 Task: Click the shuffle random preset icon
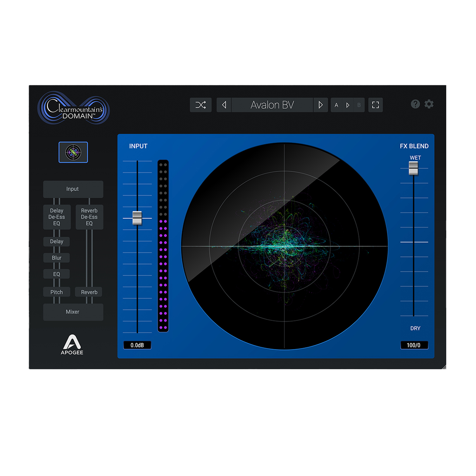(x=201, y=105)
